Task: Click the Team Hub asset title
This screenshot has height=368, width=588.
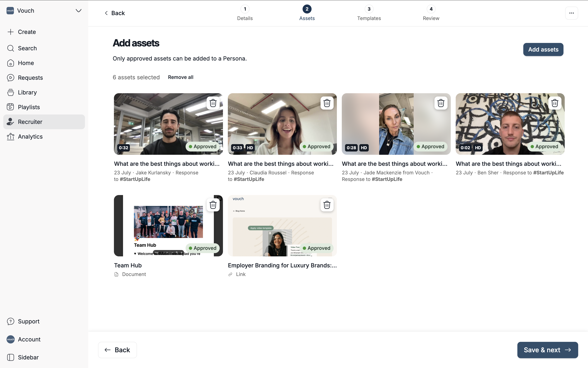Action: (128, 266)
